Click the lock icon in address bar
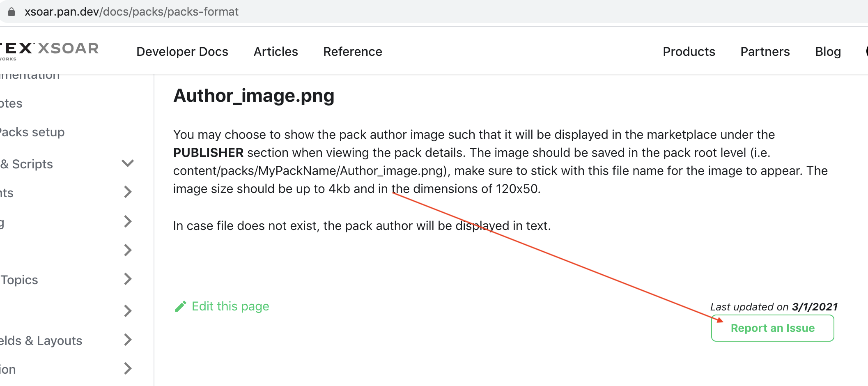The image size is (868, 386). tap(11, 11)
